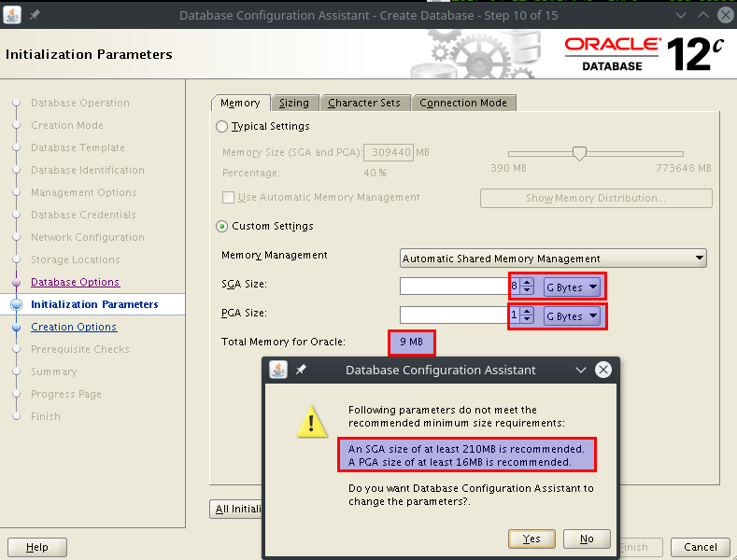This screenshot has width=737, height=560.
Task: Click the Cancel button
Action: tap(701, 547)
